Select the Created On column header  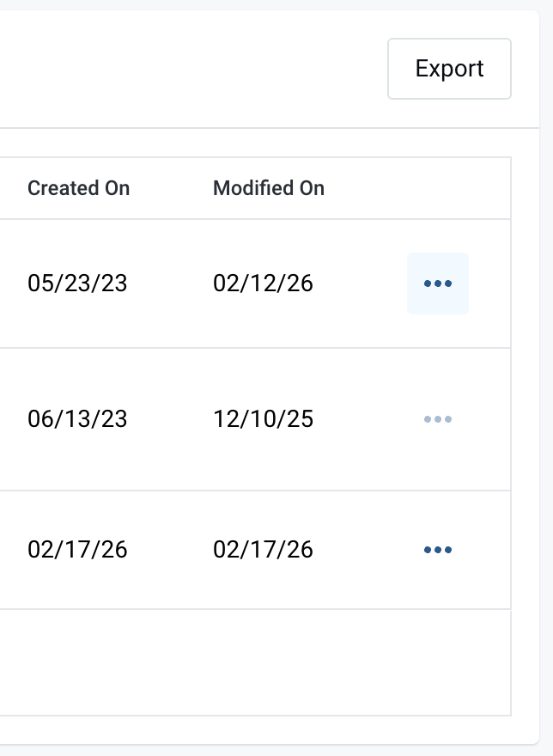78,188
